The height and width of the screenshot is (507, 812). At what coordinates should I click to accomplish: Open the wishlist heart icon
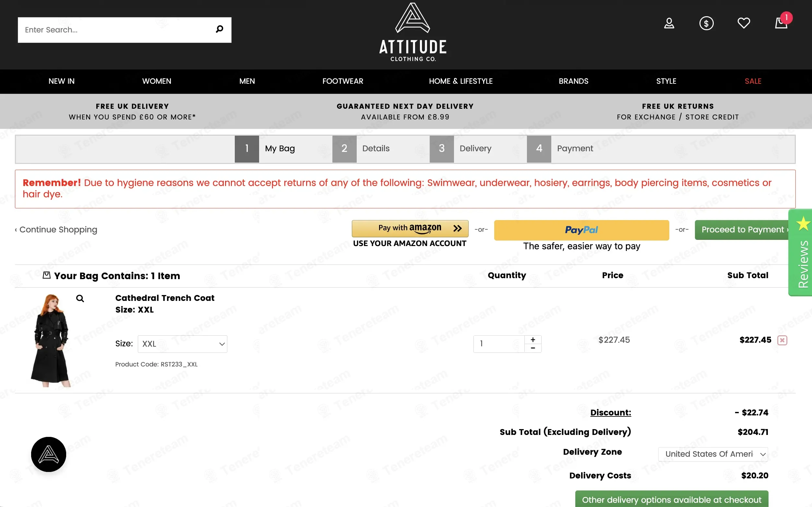click(744, 23)
